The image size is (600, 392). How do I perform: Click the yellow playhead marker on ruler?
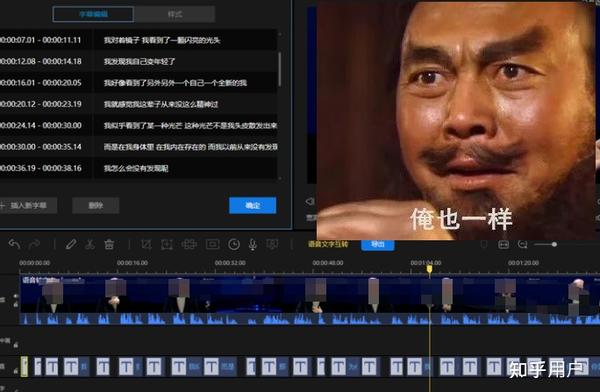(429, 270)
